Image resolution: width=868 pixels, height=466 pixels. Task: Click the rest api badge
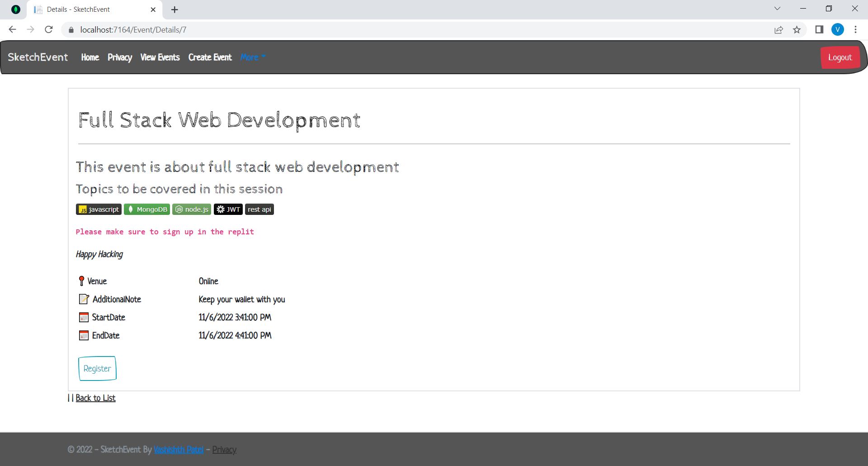(259, 209)
